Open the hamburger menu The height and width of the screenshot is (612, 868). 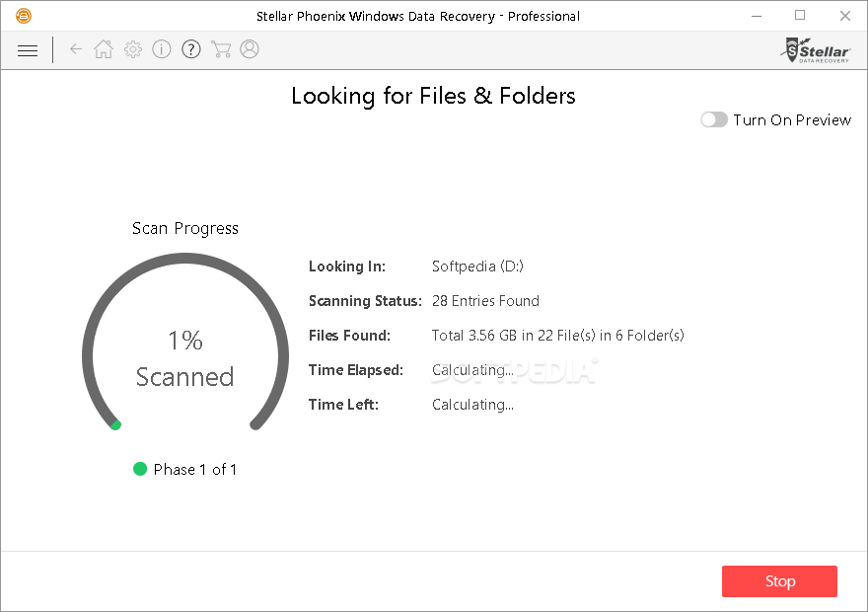pyautogui.click(x=28, y=50)
